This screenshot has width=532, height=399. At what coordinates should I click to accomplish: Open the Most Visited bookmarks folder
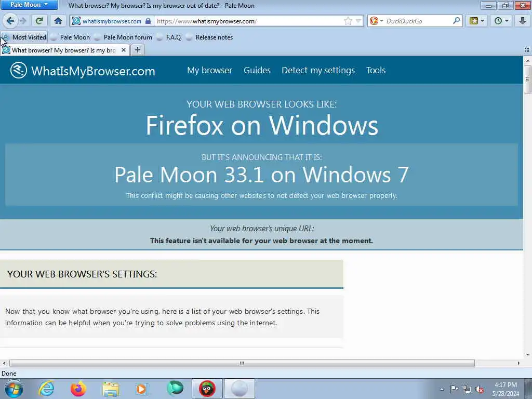tap(24, 37)
